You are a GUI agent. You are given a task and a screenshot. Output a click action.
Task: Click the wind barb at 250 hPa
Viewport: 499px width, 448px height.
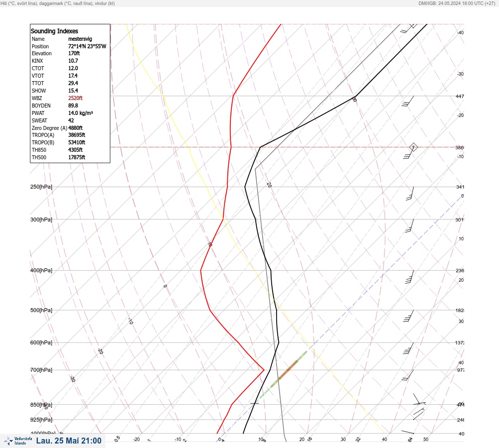[x=410, y=194]
